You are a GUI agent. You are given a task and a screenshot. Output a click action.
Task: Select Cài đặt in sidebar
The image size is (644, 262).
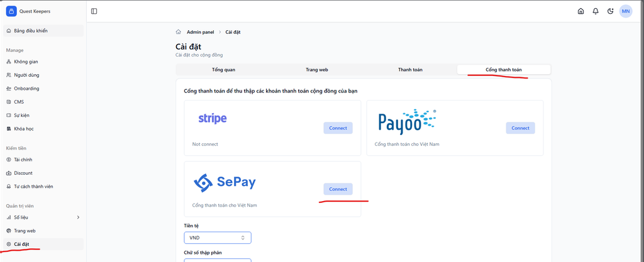(43, 244)
